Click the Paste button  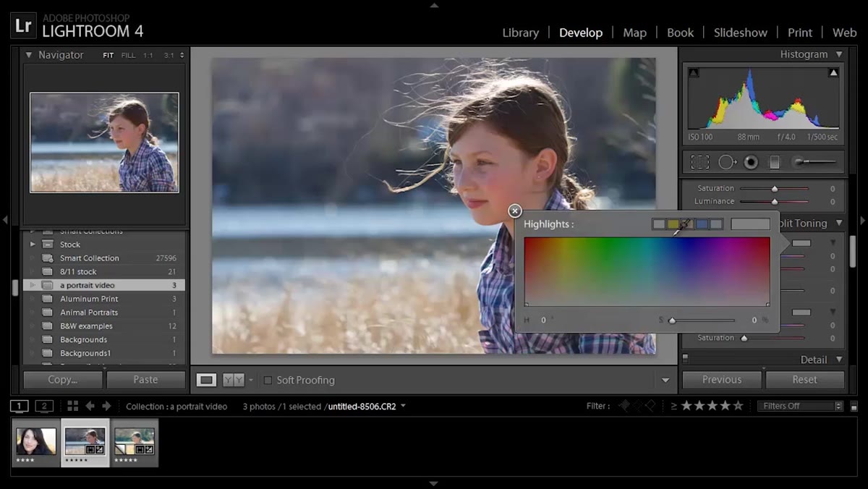point(145,379)
